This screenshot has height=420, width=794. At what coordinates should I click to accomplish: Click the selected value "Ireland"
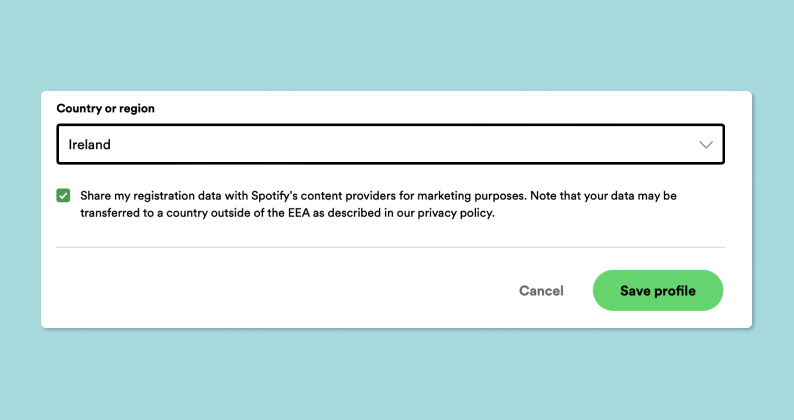point(89,145)
